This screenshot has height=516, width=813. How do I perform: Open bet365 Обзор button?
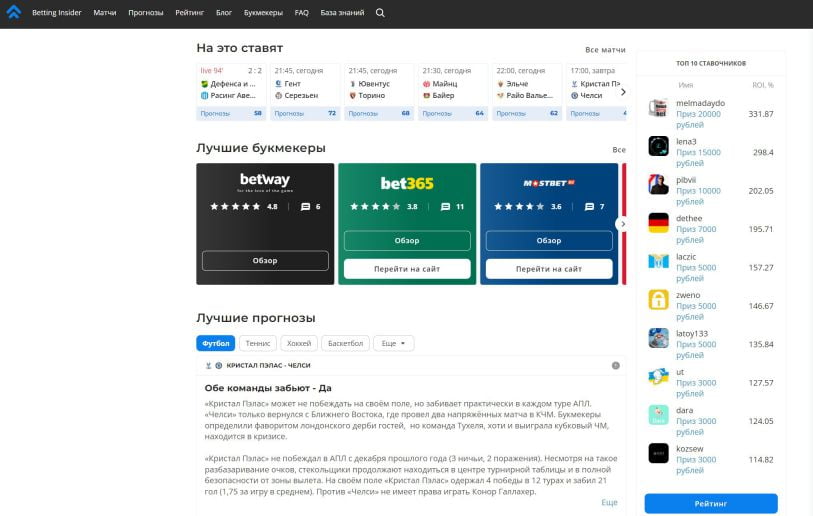click(407, 241)
